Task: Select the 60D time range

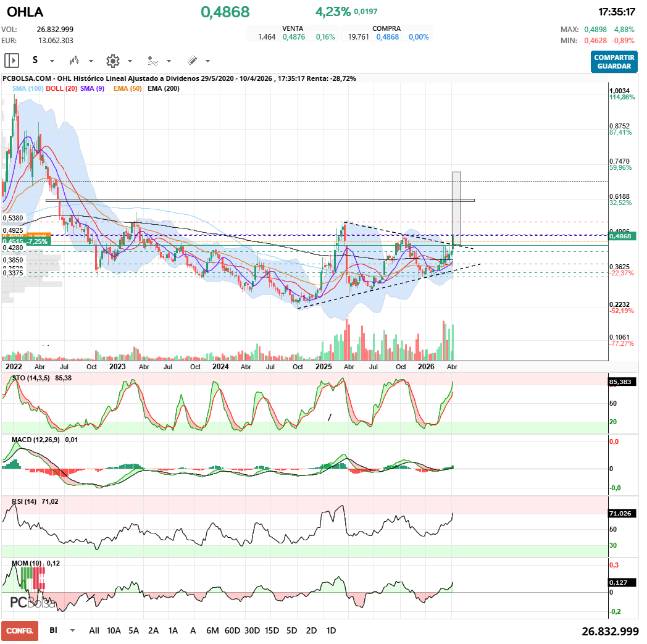Action: pyautogui.click(x=232, y=630)
